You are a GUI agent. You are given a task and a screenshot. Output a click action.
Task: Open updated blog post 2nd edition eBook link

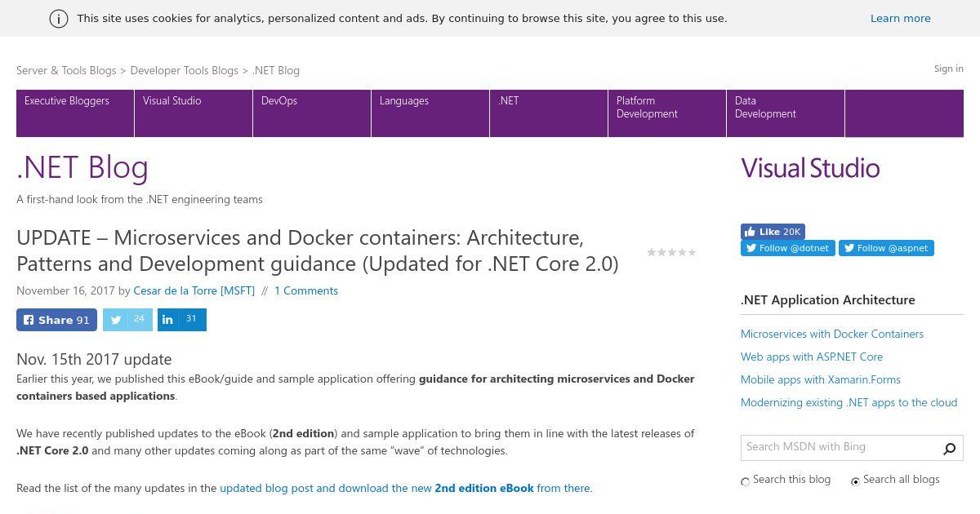pos(406,488)
